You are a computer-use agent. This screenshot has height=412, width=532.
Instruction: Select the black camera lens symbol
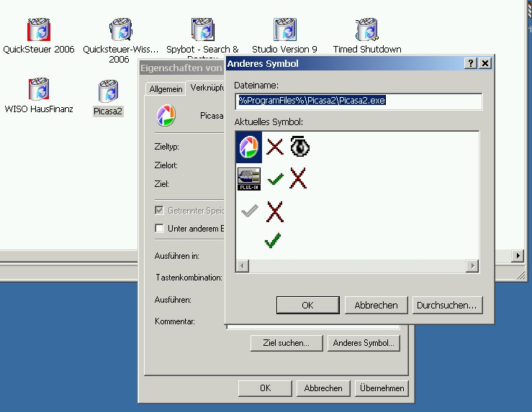coord(300,147)
